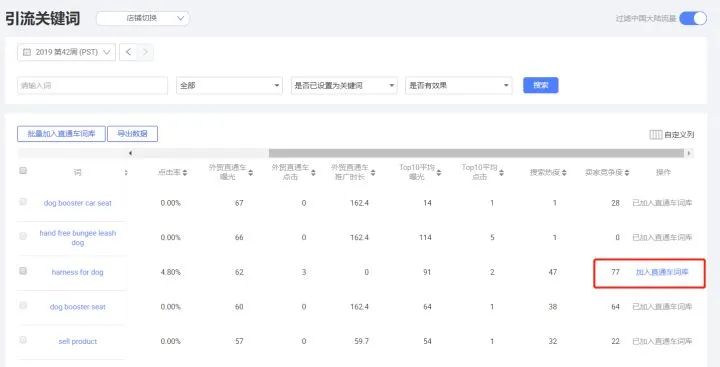Click 已加入直通车词库 in sell product row
Image resolution: width=720 pixels, height=367 pixels.
coord(662,341)
